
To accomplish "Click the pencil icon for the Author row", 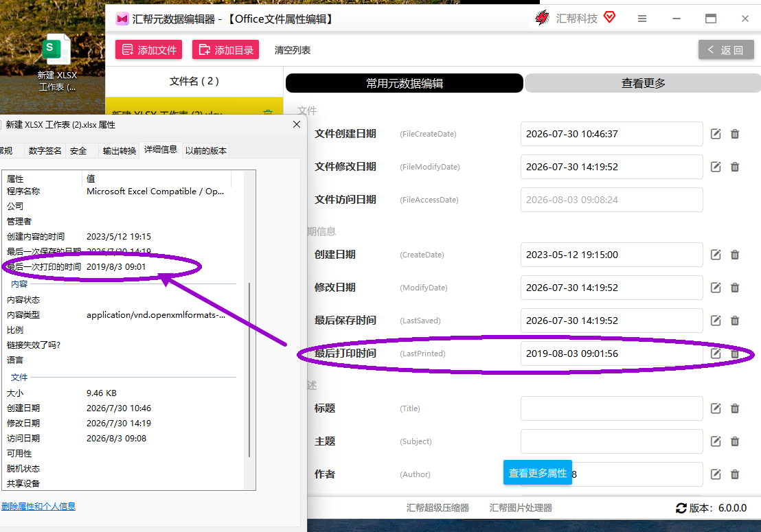I will coord(716,474).
